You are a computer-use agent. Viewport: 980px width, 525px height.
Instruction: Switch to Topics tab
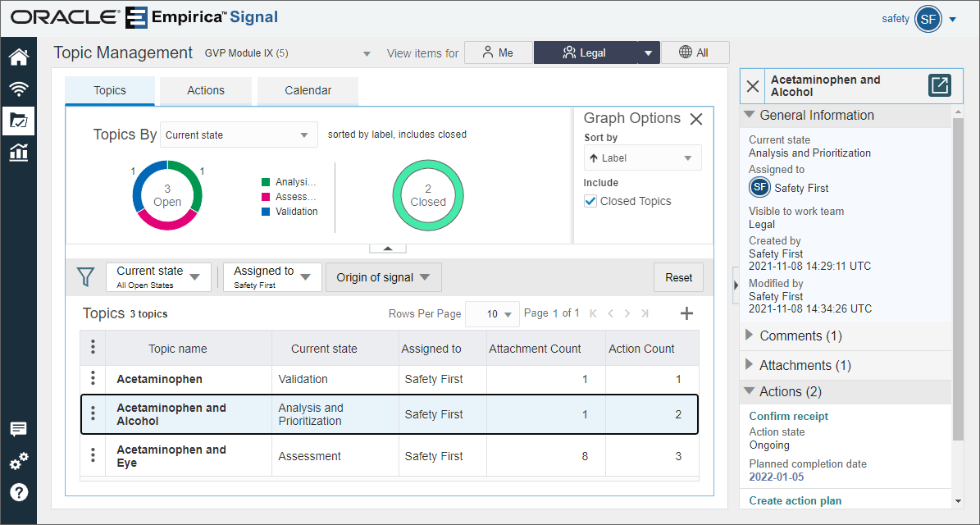coord(110,90)
